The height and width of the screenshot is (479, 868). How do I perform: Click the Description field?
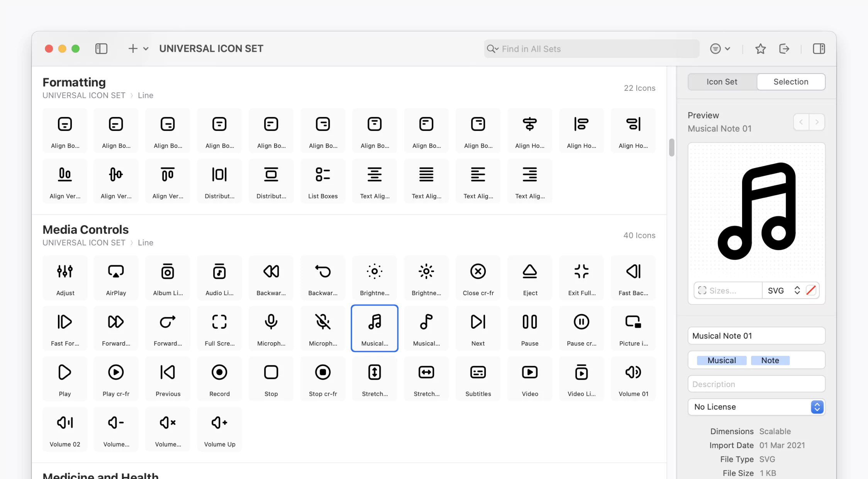pos(756,384)
